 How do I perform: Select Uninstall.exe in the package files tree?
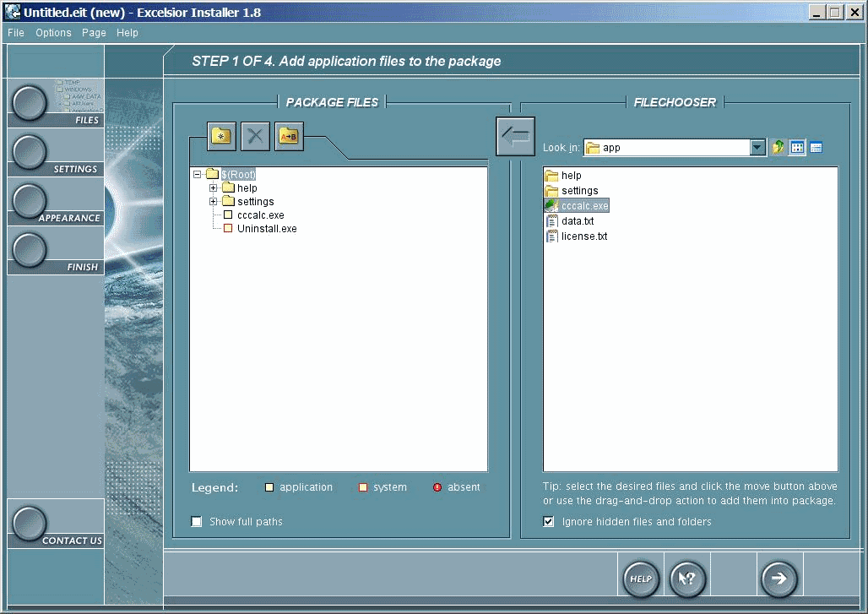[267, 229]
